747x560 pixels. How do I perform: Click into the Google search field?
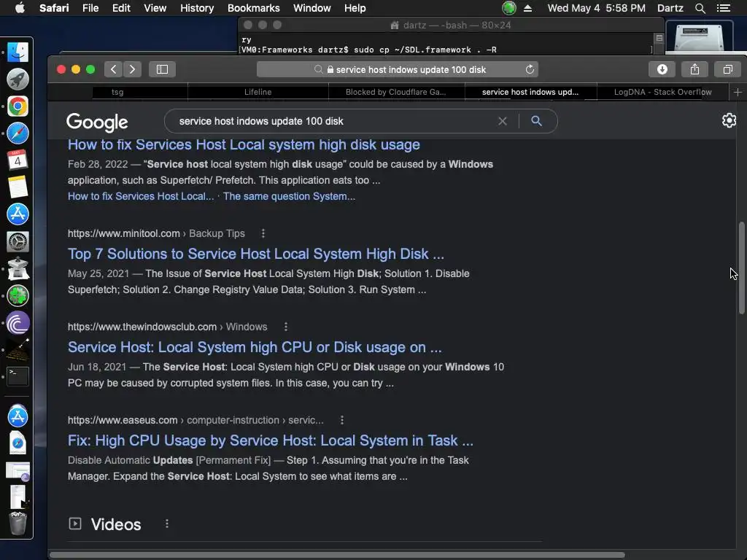point(333,121)
